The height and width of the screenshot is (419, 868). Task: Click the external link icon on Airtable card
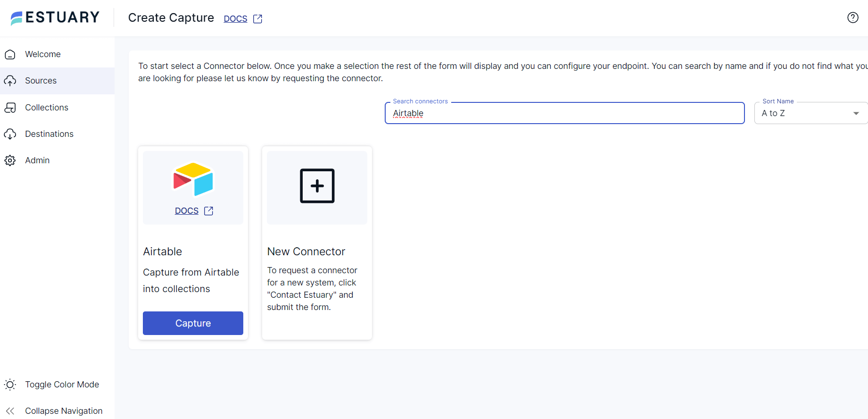tap(208, 211)
